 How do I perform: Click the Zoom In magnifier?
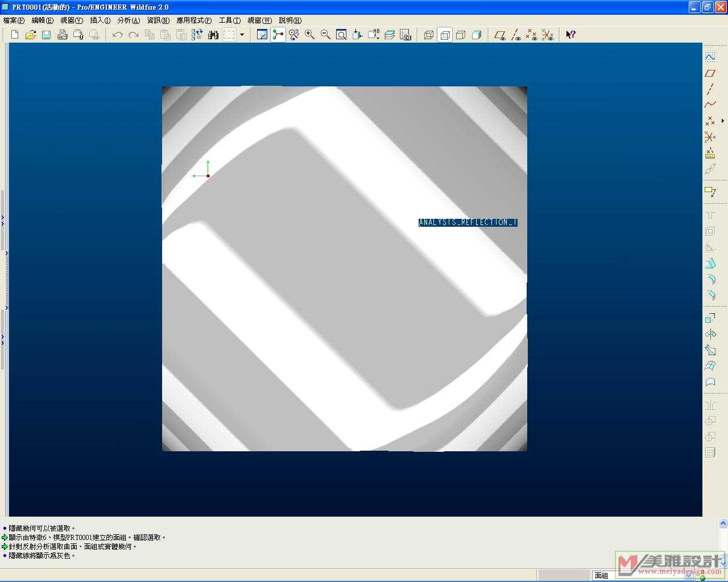[310, 35]
